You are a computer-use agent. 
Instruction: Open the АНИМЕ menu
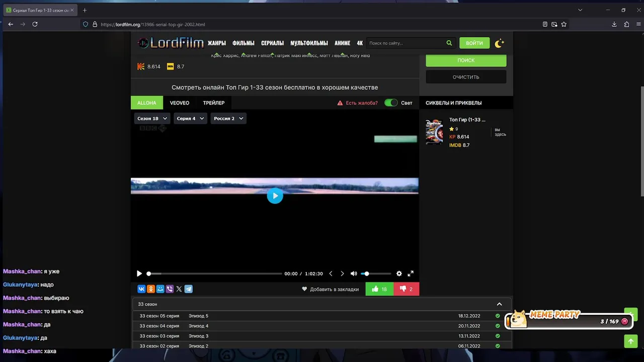pyautogui.click(x=342, y=43)
